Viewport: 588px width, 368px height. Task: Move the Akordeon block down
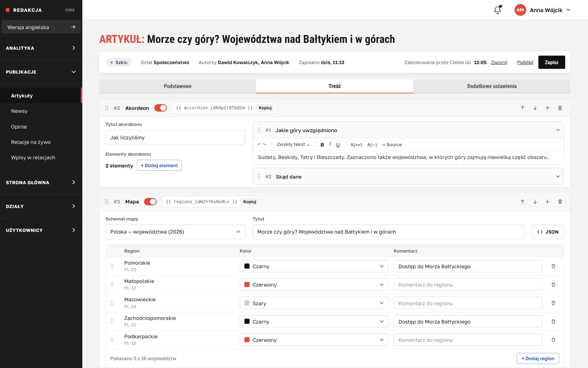pyautogui.click(x=535, y=108)
